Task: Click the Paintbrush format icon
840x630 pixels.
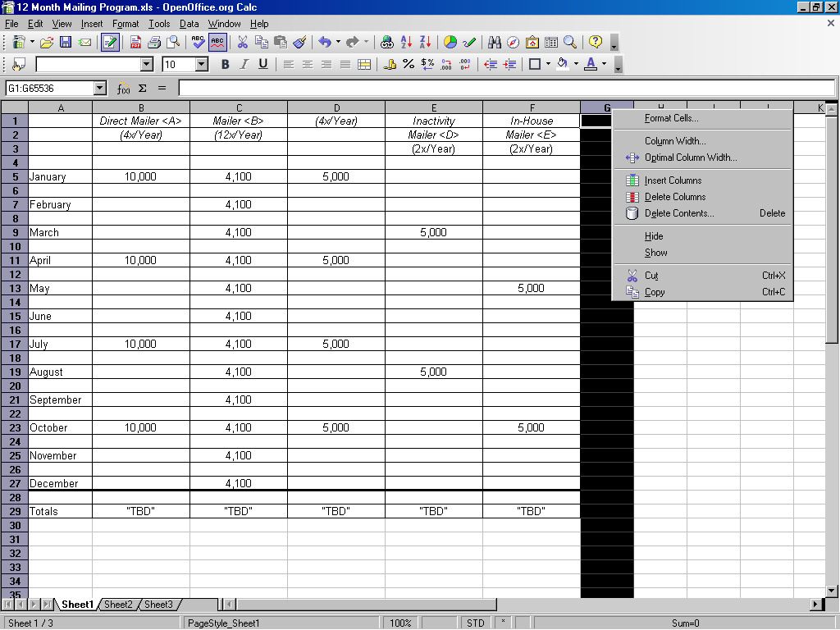Action: point(299,42)
